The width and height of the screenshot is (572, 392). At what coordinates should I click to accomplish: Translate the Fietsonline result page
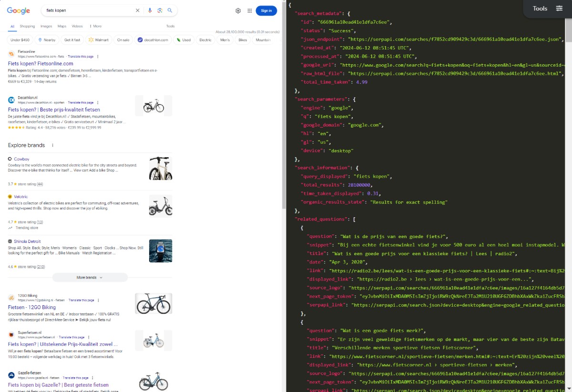[81, 56]
